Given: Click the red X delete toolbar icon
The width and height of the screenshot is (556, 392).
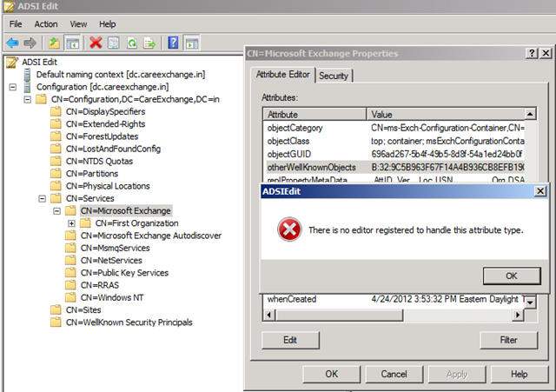Looking at the screenshot, I should 96,43.
